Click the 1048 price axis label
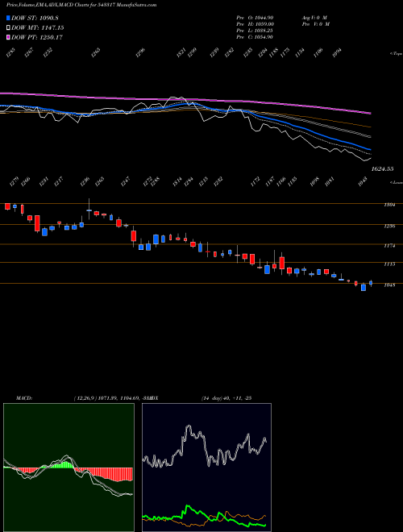Image resolution: width=403 pixels, height=532 pixels. pyautogui.click(x=389, y=285)
